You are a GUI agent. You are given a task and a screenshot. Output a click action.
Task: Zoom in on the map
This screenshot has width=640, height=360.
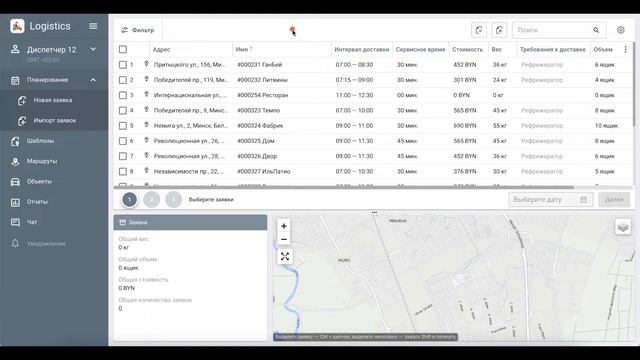point(284,226)
